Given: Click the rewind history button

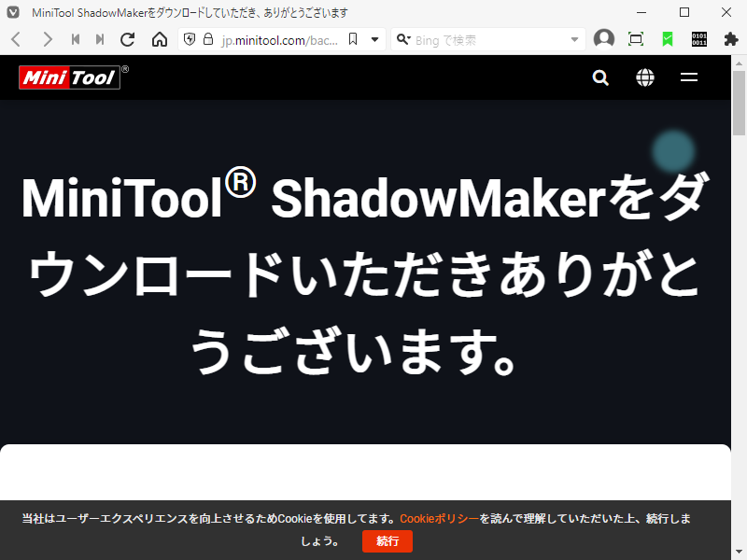Looking at the screenshot, I should 76,39.
